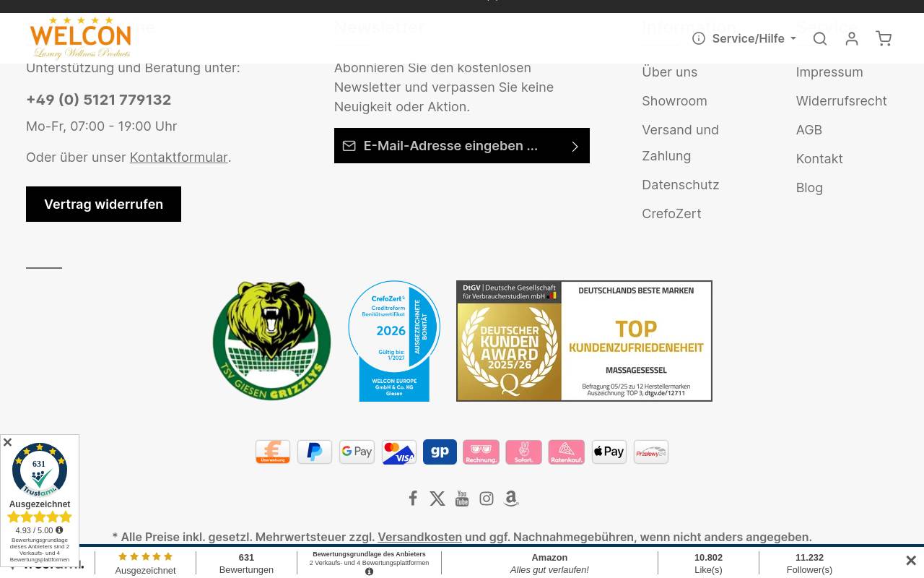This screenshot has width=924, height=578.
Task: Open the Kontakt link
Action: pyautogui.click(x=819, y=158)
